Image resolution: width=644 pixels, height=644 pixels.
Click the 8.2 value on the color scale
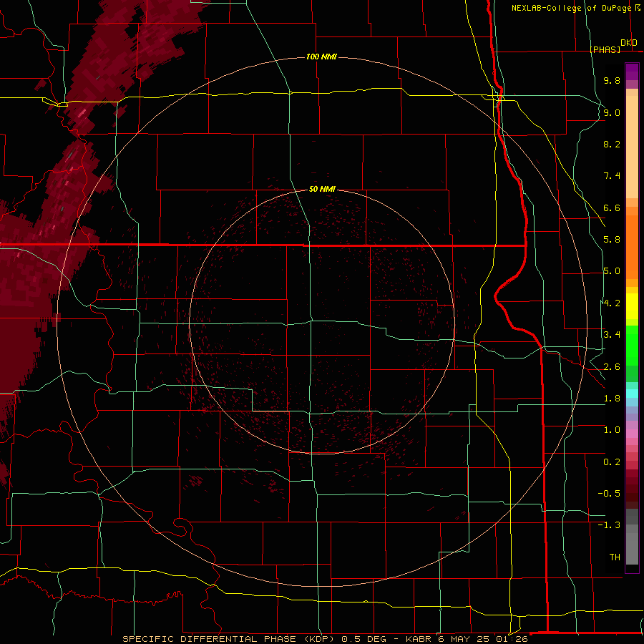tap(612, 144)
